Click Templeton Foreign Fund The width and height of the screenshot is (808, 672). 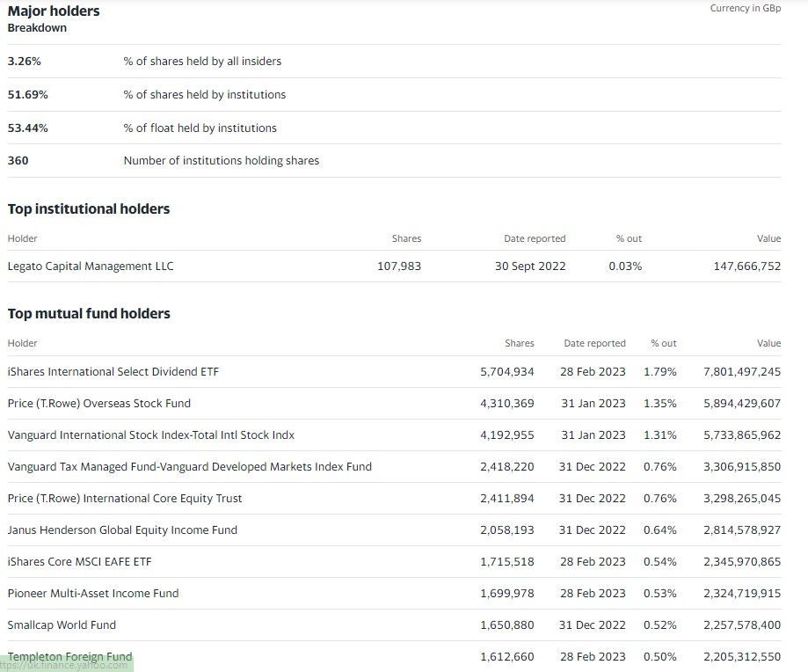[70, 656]
